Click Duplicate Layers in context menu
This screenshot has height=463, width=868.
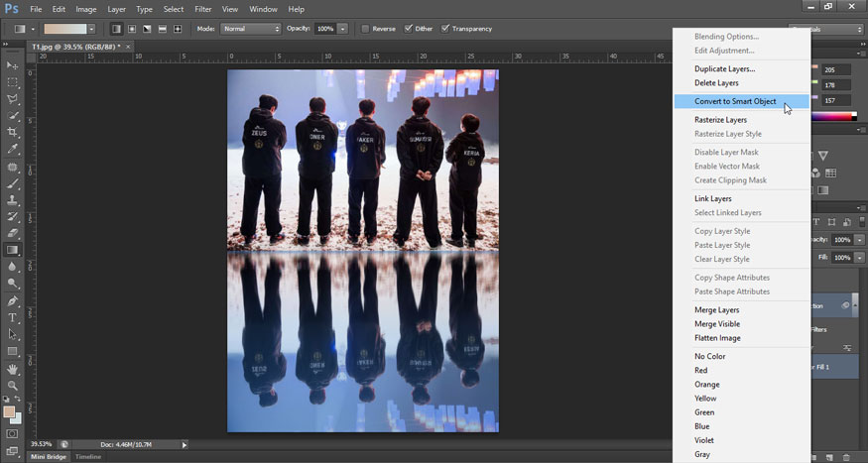[x=724, y=68]
